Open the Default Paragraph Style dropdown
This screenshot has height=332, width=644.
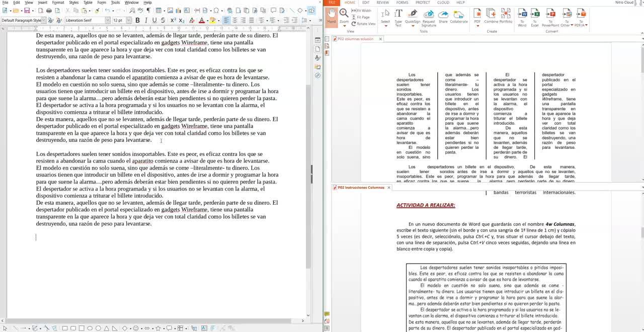[x=43, y=20]
